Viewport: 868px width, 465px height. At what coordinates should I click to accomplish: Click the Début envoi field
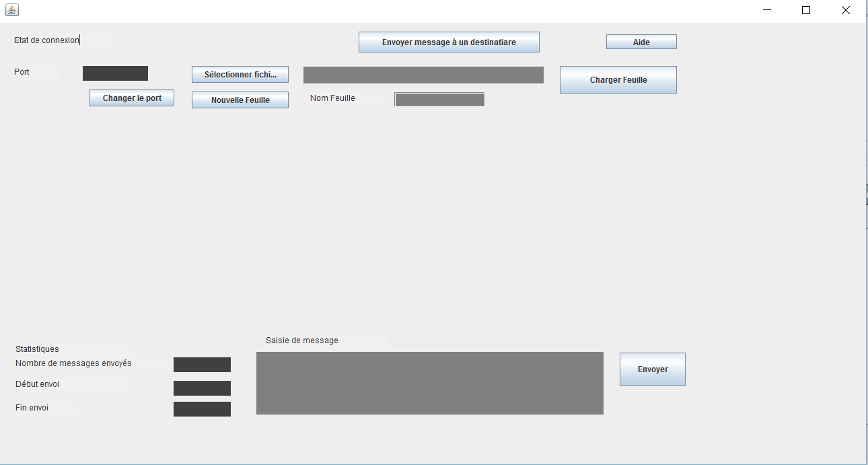[202, 388]
